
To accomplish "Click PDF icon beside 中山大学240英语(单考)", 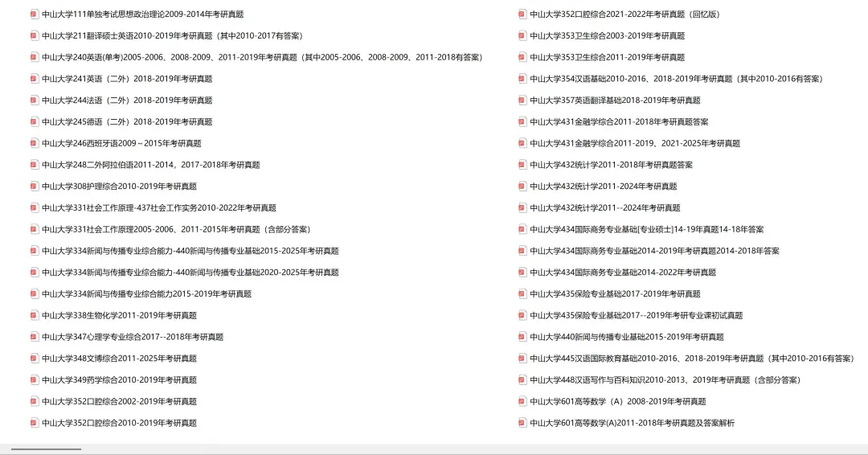I will [x=35, y=58].
